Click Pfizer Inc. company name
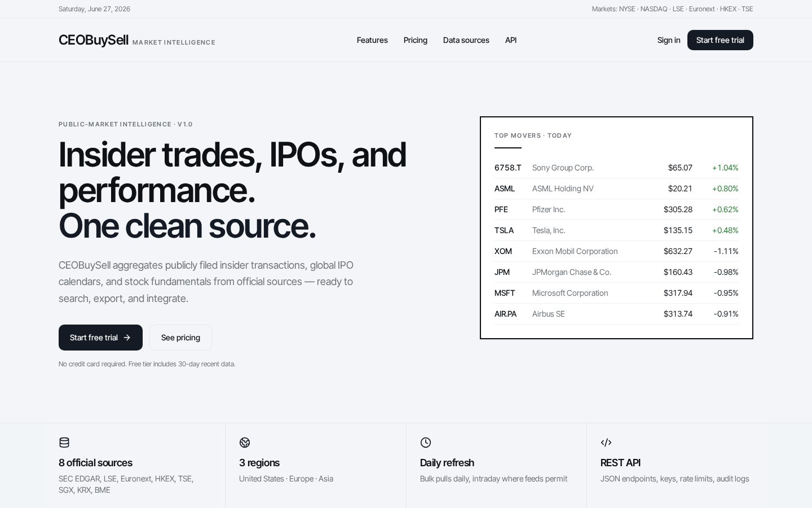Viewport: 812px width, 508px height. pos(549,209)
